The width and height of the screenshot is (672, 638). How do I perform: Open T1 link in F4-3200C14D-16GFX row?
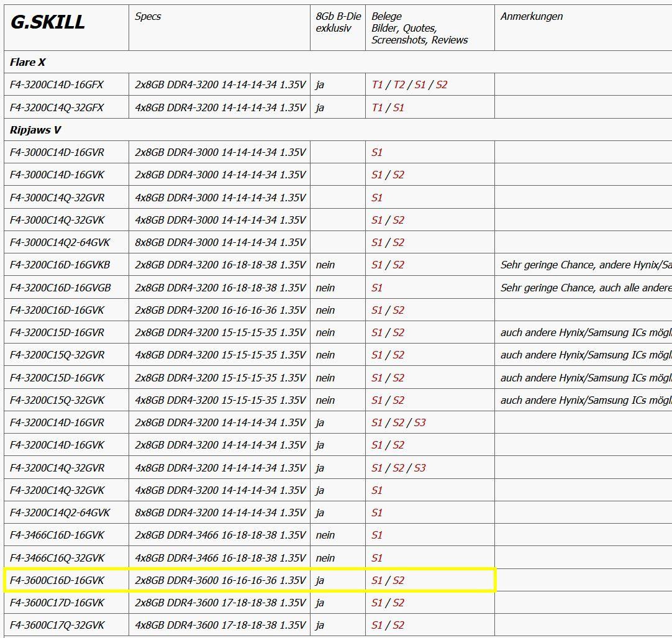coord(377,84)
